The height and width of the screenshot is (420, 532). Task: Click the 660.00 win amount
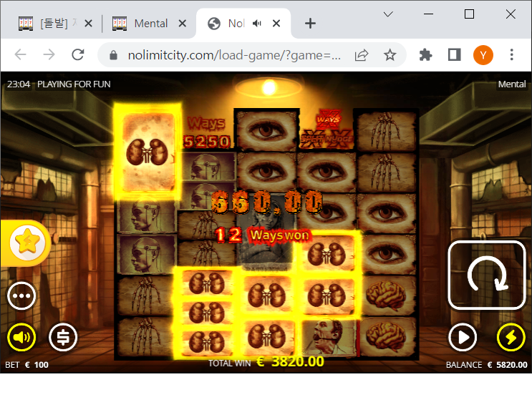pyautogui.click(x=266, y=202)
